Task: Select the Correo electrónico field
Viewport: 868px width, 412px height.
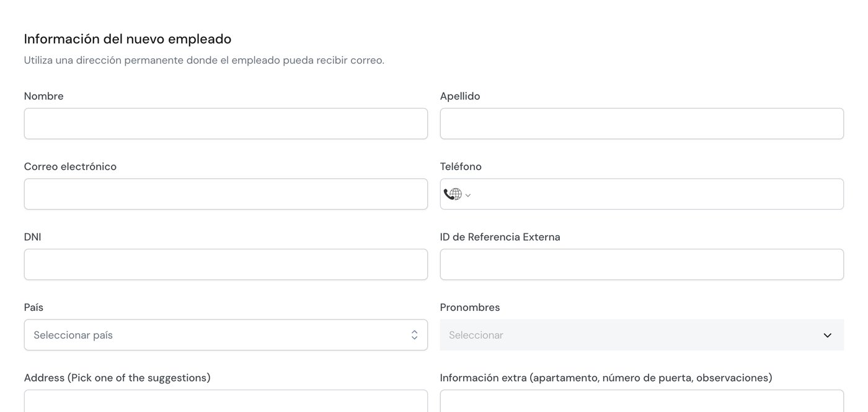Action: coord(226,194)
